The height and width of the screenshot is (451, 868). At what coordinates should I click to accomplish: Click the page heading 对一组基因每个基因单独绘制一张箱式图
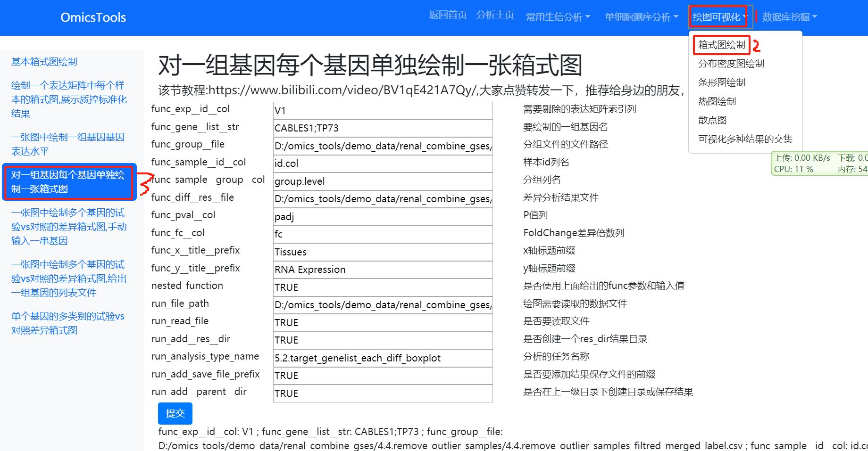click(x=370, y=65)
